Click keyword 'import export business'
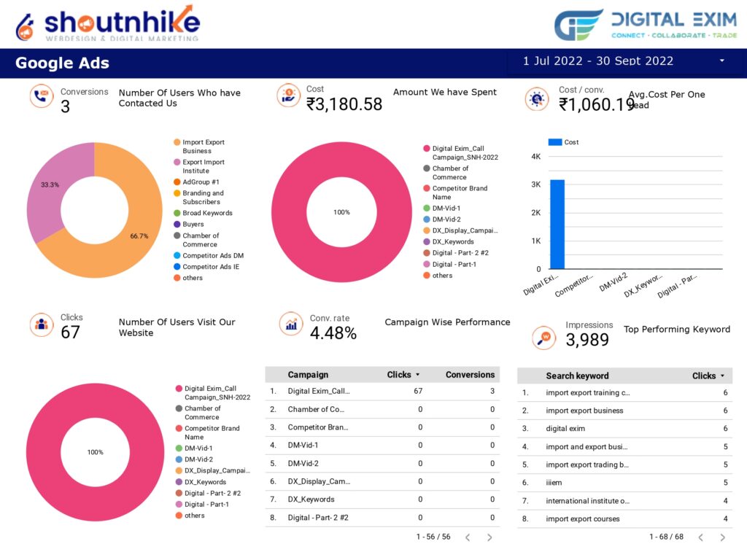This screenshot has width=747, height=560. (x=584, y=411)
